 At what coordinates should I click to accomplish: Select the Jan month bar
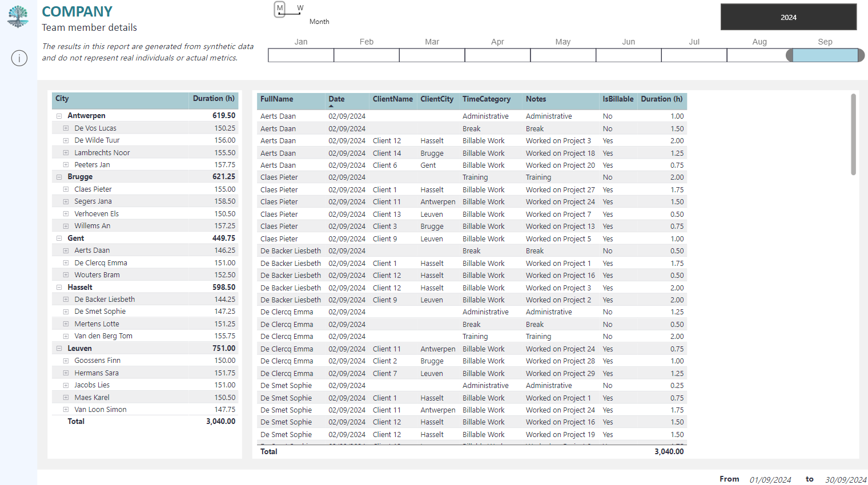301,55
